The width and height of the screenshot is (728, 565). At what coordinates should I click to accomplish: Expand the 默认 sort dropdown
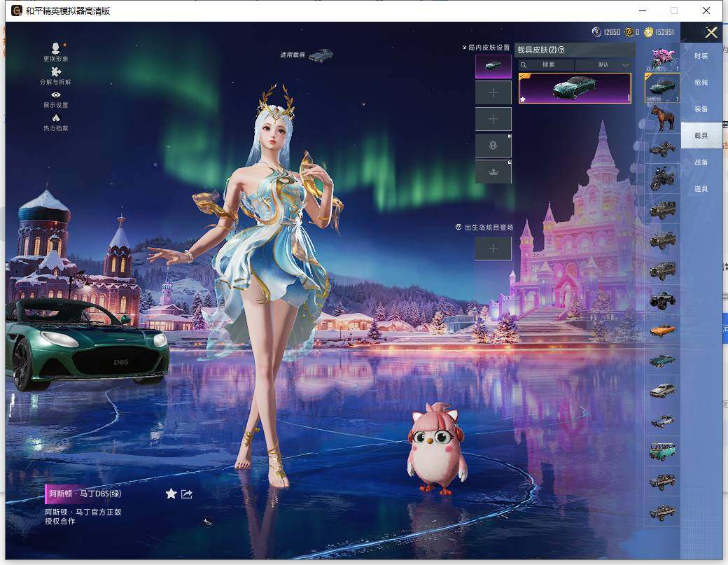603,64
